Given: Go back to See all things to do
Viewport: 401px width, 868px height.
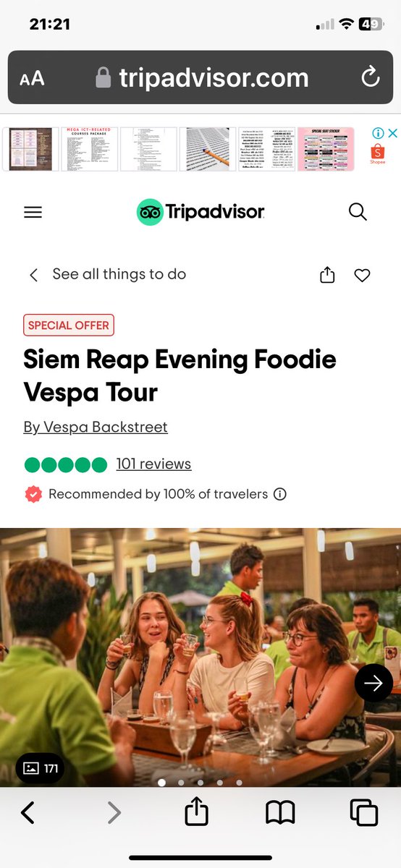Looking at the screenshot, I should [107, 274].
